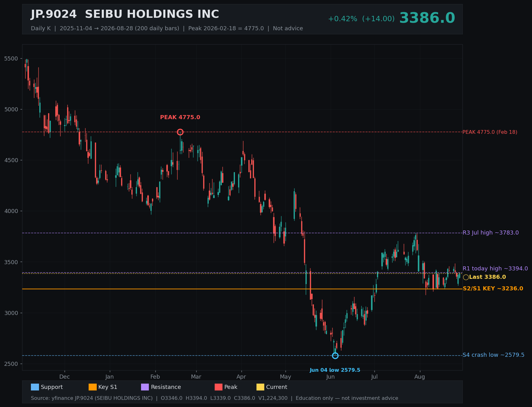The image size is (532, 407).
Task: Click the 'Support' legend label
Action: [52, 387]
